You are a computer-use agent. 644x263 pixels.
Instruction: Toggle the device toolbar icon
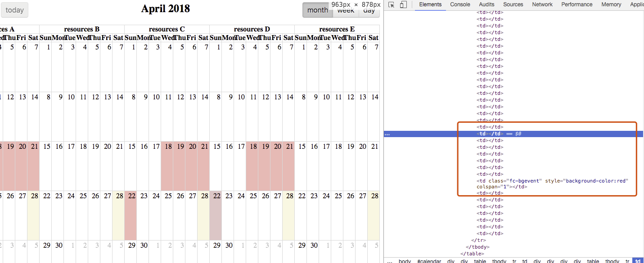coord(403,4)
